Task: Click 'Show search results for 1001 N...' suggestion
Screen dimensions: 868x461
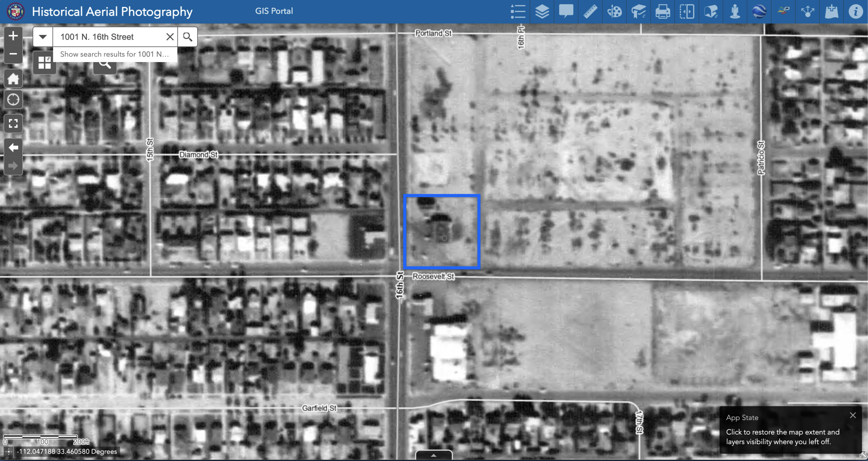Action: [x=115, y=54]
